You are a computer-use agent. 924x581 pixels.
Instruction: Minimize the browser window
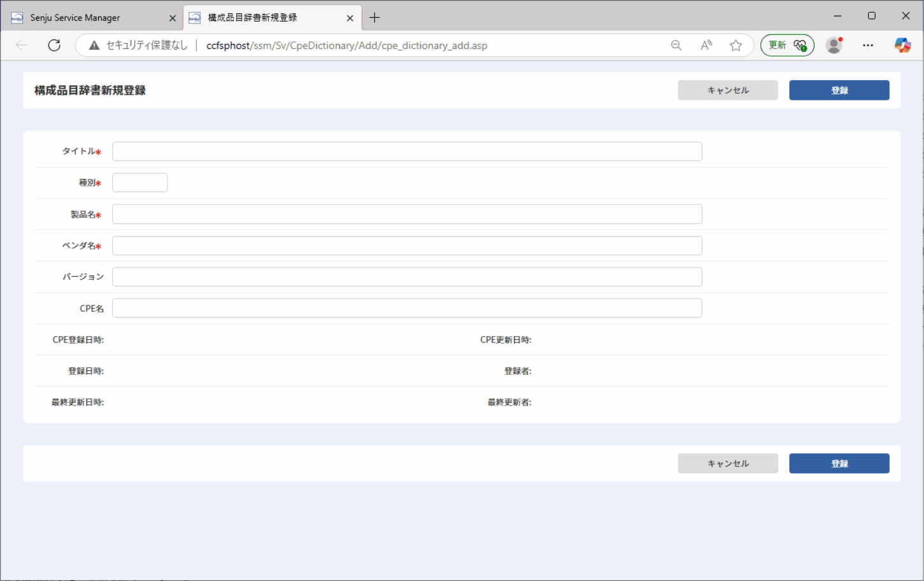pos(838,16)
